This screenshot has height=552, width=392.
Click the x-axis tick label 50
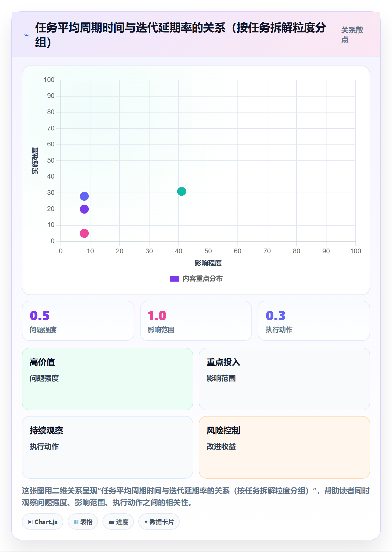click(208, 251)
